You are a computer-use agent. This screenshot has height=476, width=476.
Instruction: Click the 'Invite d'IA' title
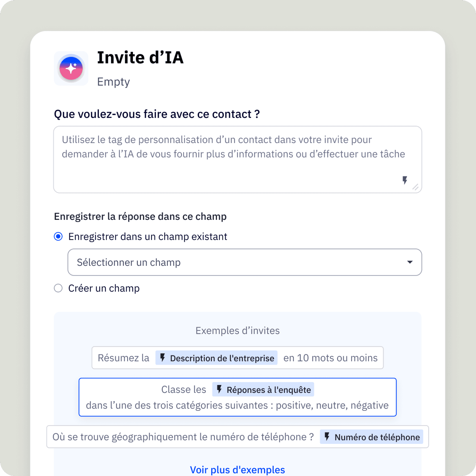point(140,57)
